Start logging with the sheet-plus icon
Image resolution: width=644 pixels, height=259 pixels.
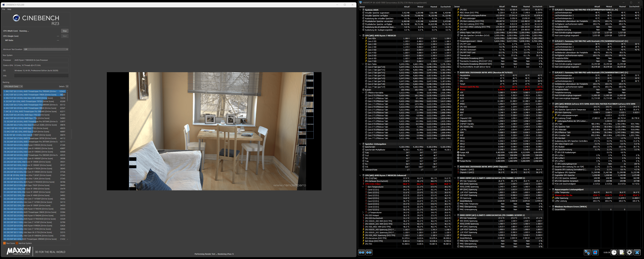(622, 252)
